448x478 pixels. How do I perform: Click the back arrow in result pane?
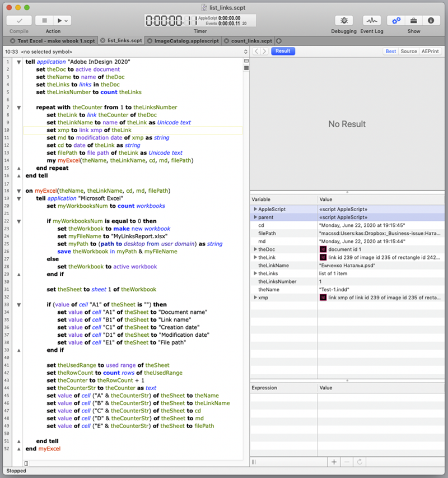tap(256, 51)
